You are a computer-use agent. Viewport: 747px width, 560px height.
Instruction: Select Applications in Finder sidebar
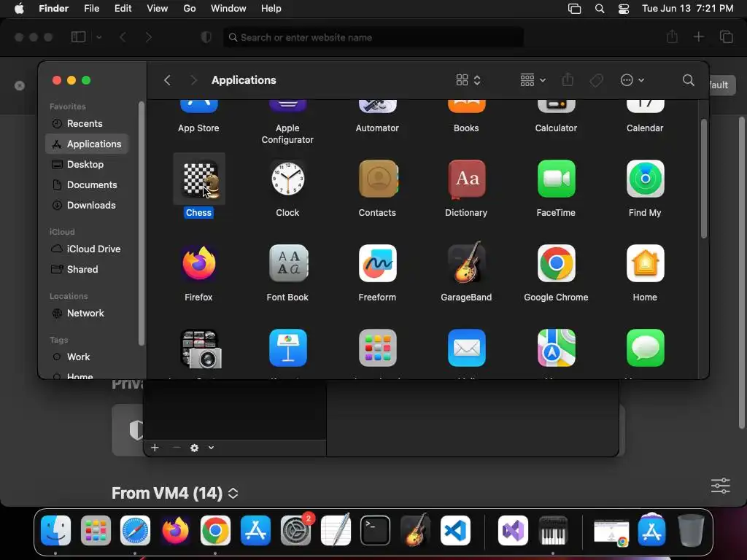point(86,144)
